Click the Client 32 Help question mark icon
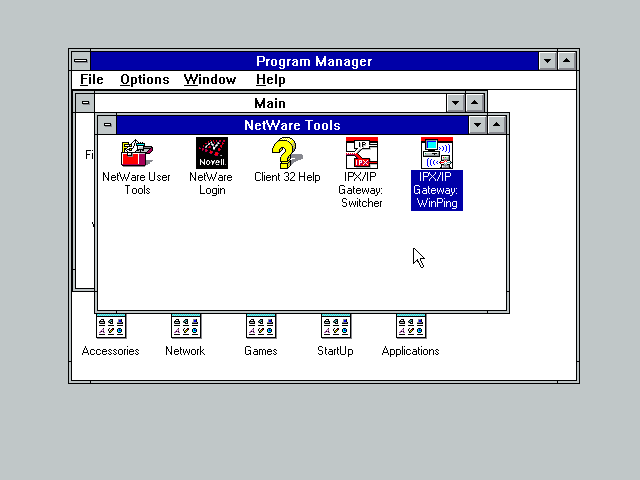640x480 pixels. click(287, 153)
